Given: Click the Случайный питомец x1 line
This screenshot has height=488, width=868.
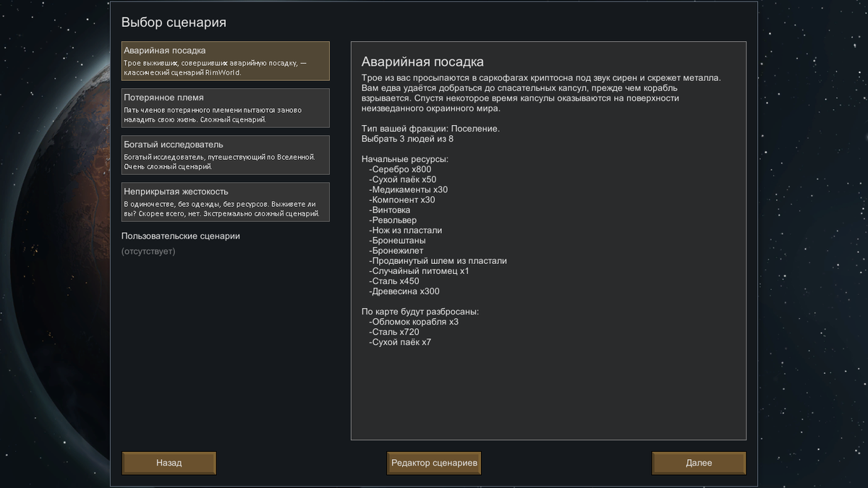Looking at the screenshot, I should pyautogui.click(x=420, y=271).
